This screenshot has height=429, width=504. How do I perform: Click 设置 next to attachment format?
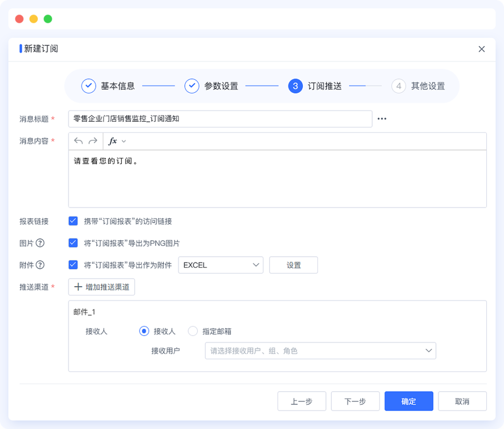click(293, 265)
